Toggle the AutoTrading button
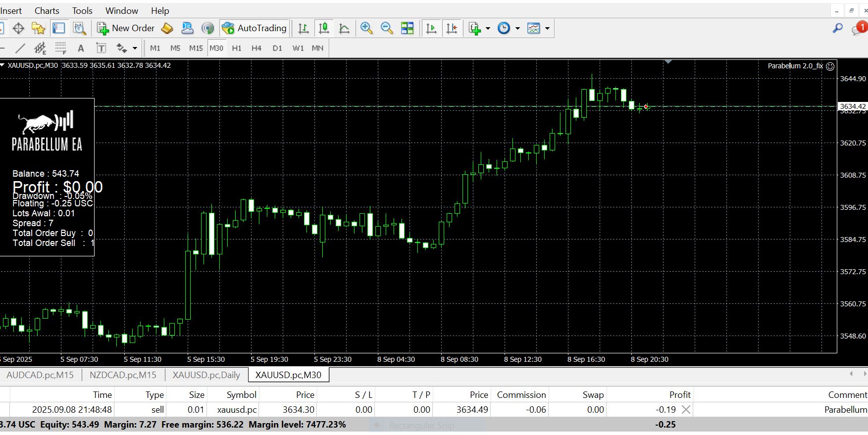The width and height of the screenshot is (868, 435). pos(255,28)
